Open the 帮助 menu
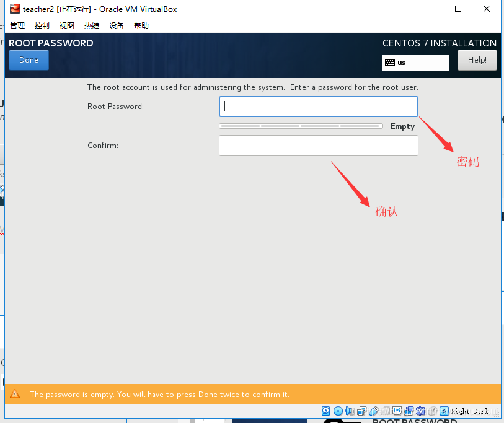 pyautogui.click(x=141, y=25)
